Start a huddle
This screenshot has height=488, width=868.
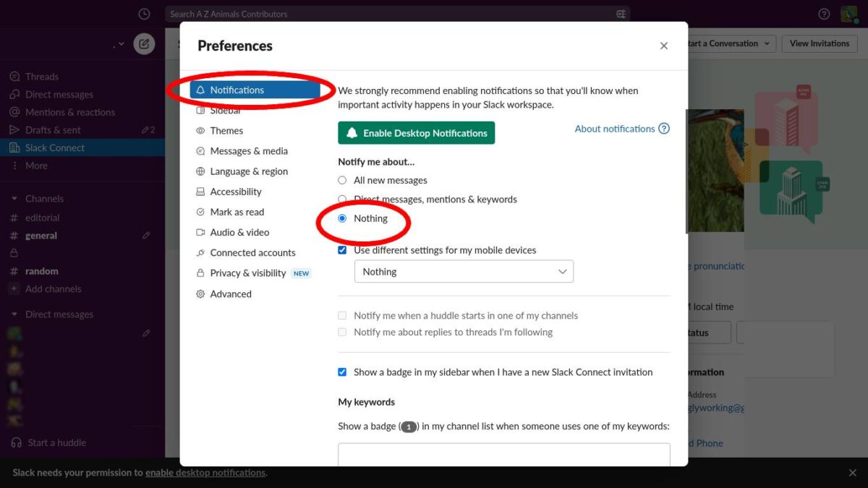point(49,442)
